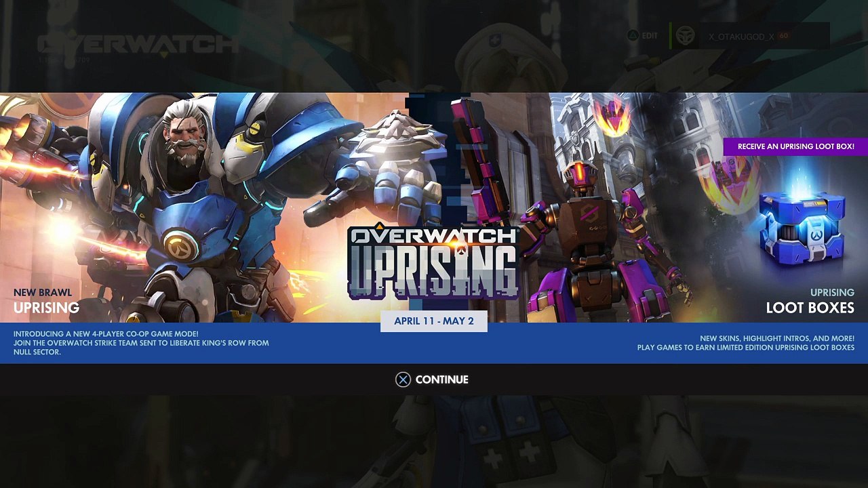The height and width of the screenshot is (488, 868).
Task: Click the triangle icon next to Edit
Action: [x=633, y=36]
